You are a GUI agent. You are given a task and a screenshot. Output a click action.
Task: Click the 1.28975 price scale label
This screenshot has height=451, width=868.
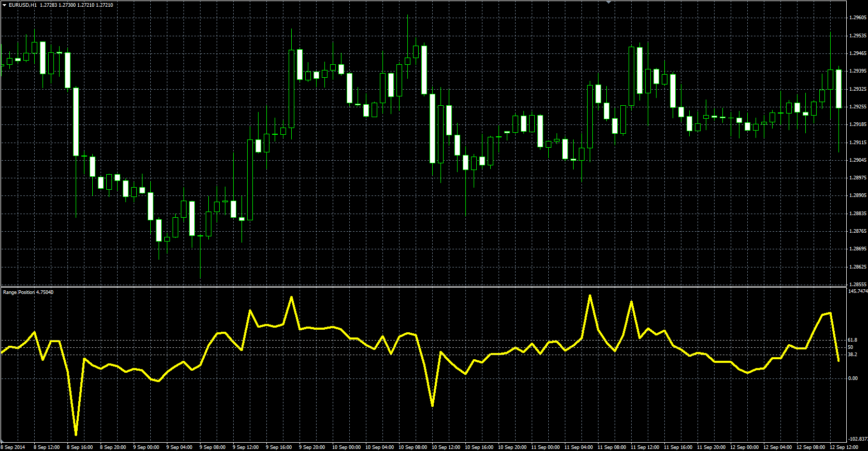[858, 178]
